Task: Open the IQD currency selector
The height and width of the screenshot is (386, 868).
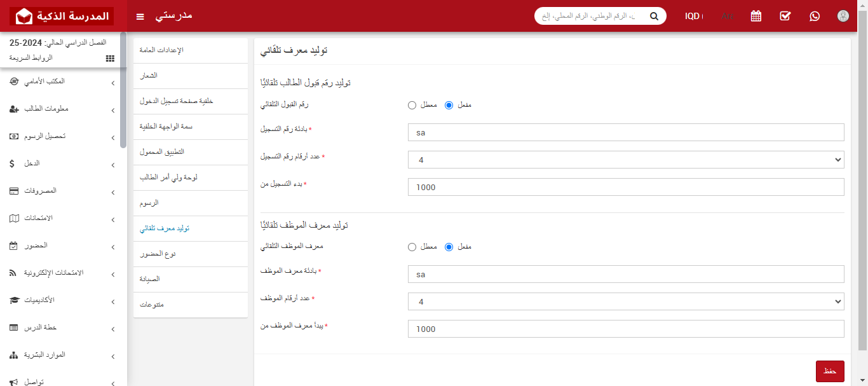Action: [694, 16]
